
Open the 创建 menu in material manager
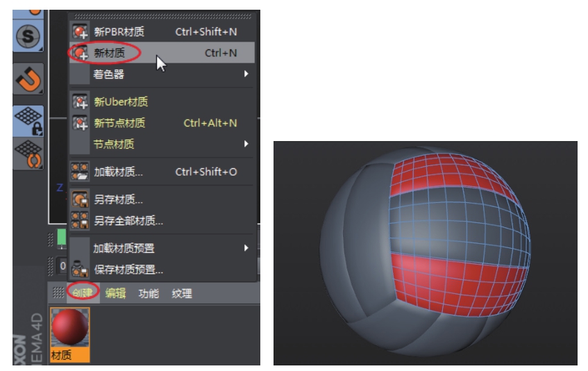(83, 293)
